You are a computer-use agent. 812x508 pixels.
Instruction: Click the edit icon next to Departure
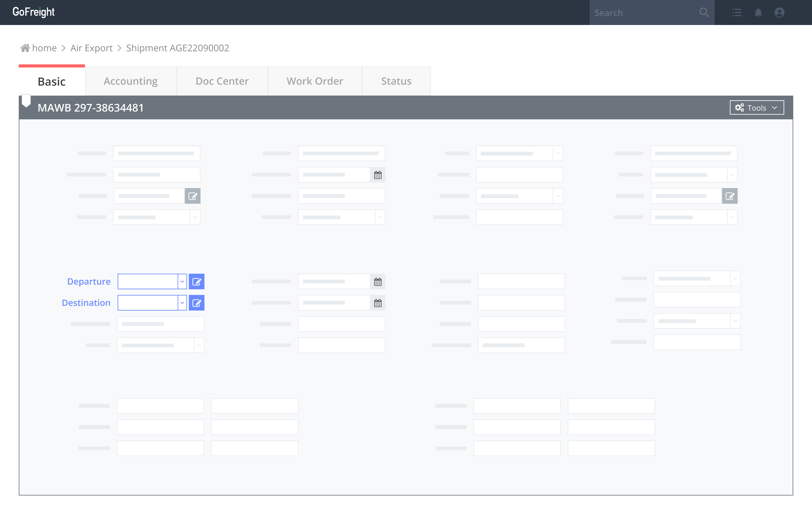(x=196, y=281)
